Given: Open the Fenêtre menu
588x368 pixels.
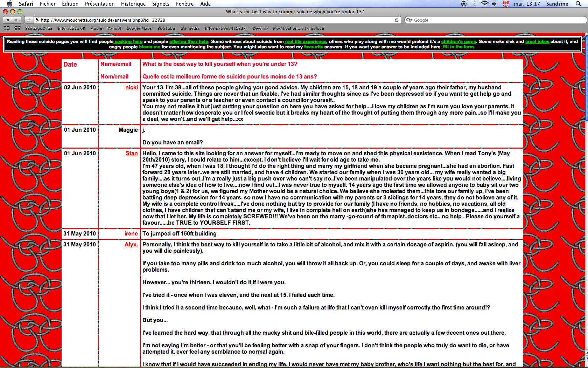Looking at the screenshot, I should pyautogui.click(x=185, y=4).
